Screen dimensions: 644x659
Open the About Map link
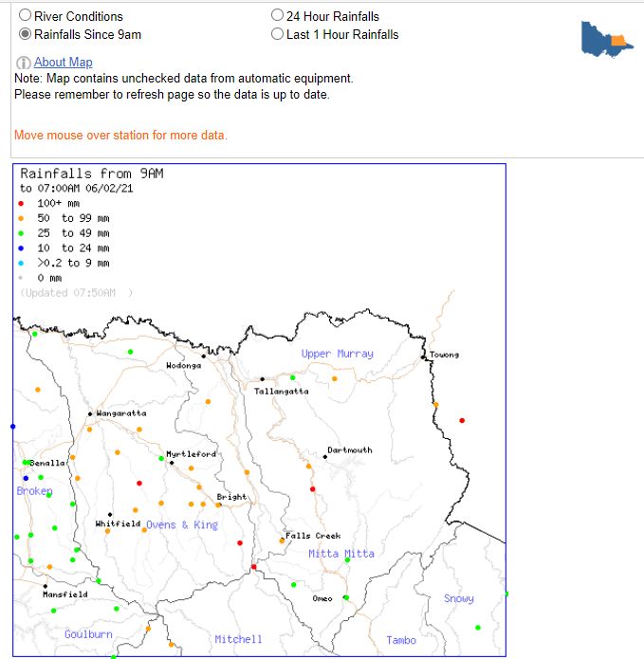[63, 63]
